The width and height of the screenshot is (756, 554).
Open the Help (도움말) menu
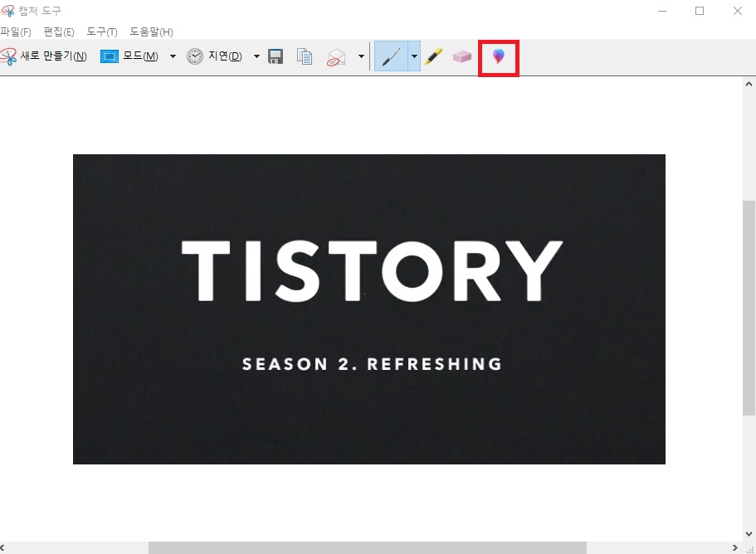point(151,32)
